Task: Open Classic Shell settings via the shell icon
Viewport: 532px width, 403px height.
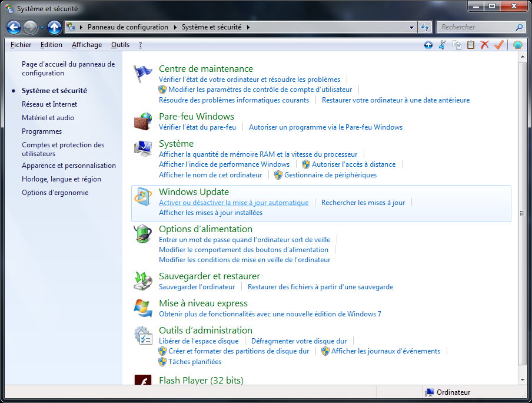Action: 517,45
